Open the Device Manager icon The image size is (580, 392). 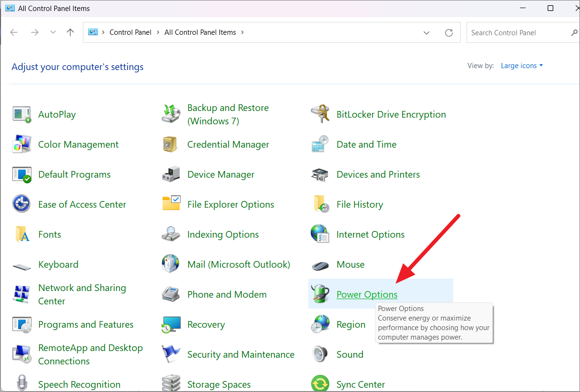click(171, 174)
